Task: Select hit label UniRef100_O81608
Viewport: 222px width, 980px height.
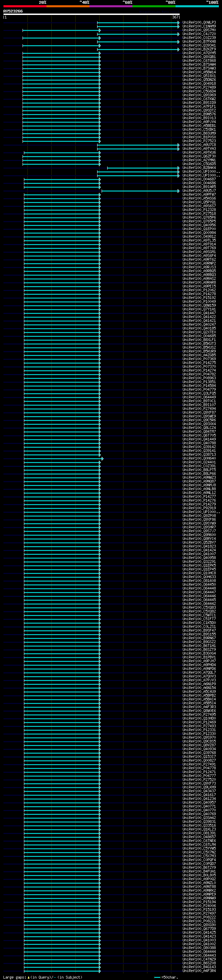Action: pos(199,581)
